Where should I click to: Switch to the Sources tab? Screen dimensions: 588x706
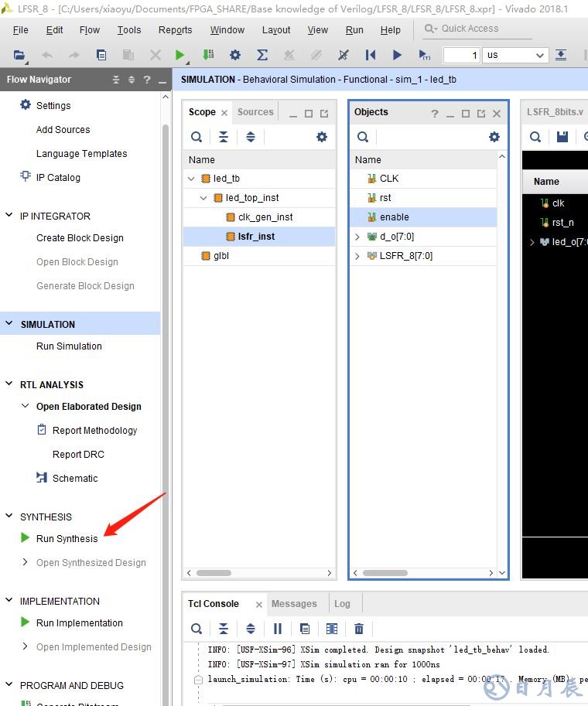255,112
